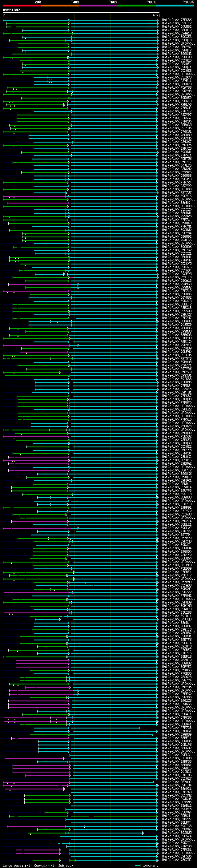197x868 pixels.
Task: Select hit label UniRef100_Q7PC80
Action: click(x=177, y=122)
